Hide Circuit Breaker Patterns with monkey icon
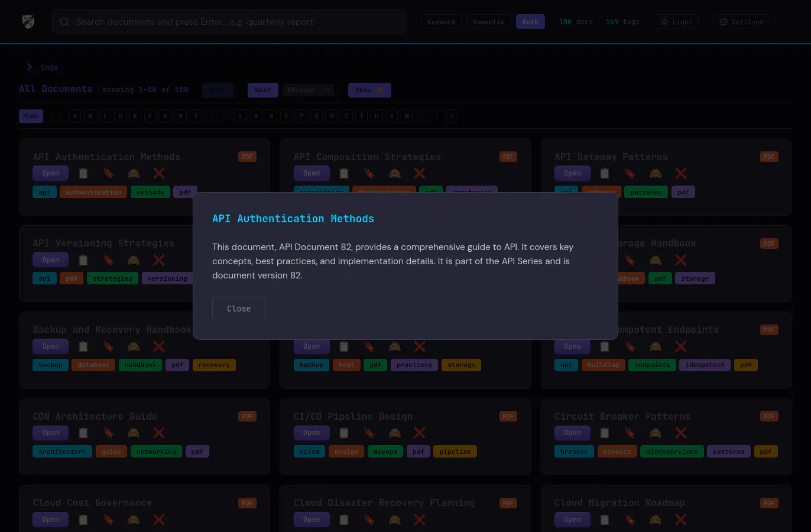 pos(656,433)
